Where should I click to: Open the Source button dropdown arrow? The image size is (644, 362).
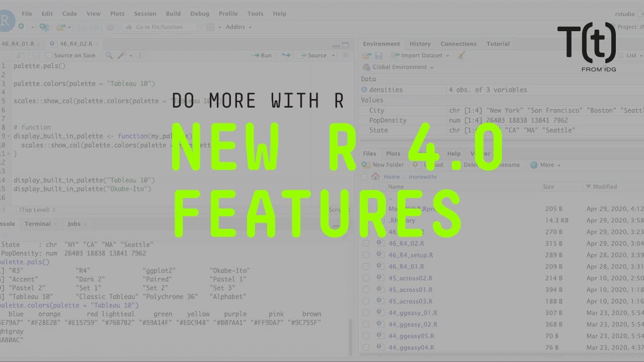334,55
